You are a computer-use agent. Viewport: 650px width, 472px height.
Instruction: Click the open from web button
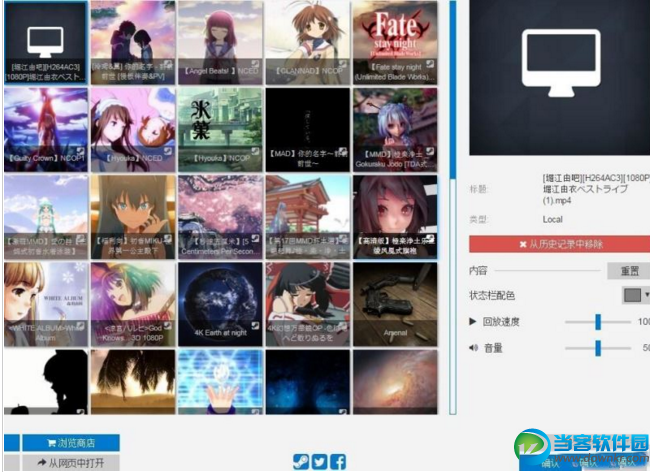pos(71,463)
